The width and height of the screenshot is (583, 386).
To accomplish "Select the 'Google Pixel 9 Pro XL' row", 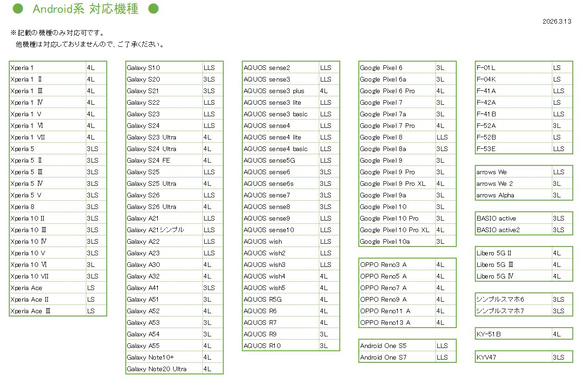I will click(x=407, y=183).
